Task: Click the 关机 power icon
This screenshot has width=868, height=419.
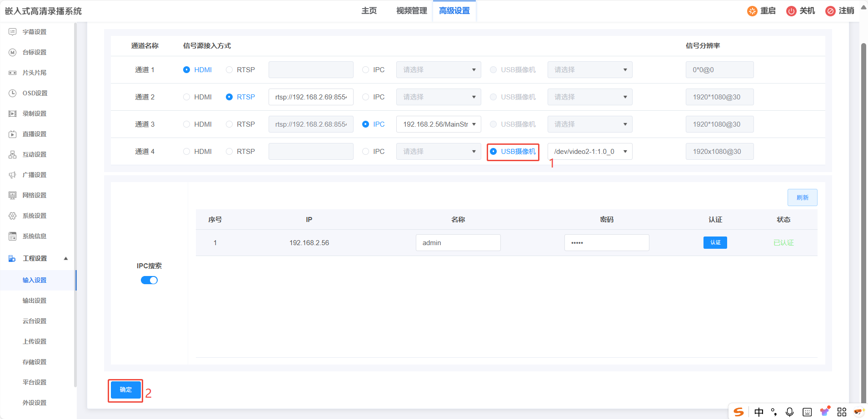Action: click(x=791, y=11)
